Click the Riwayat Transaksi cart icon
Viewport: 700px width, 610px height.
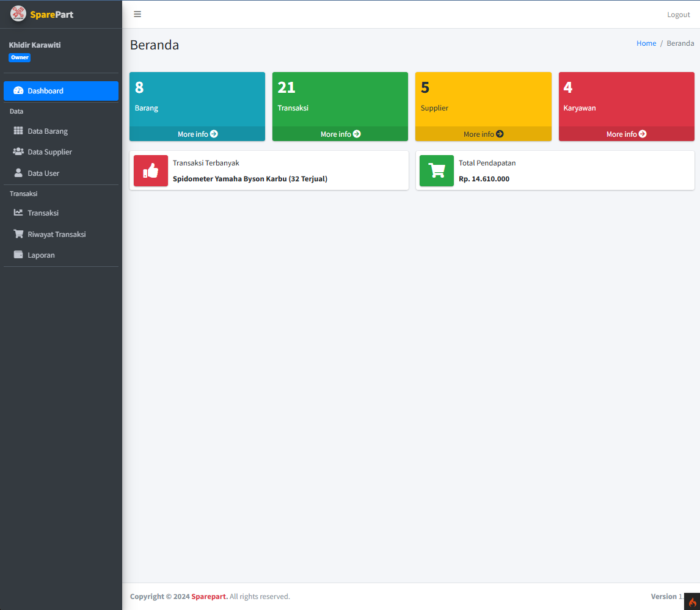coord(19,234)
